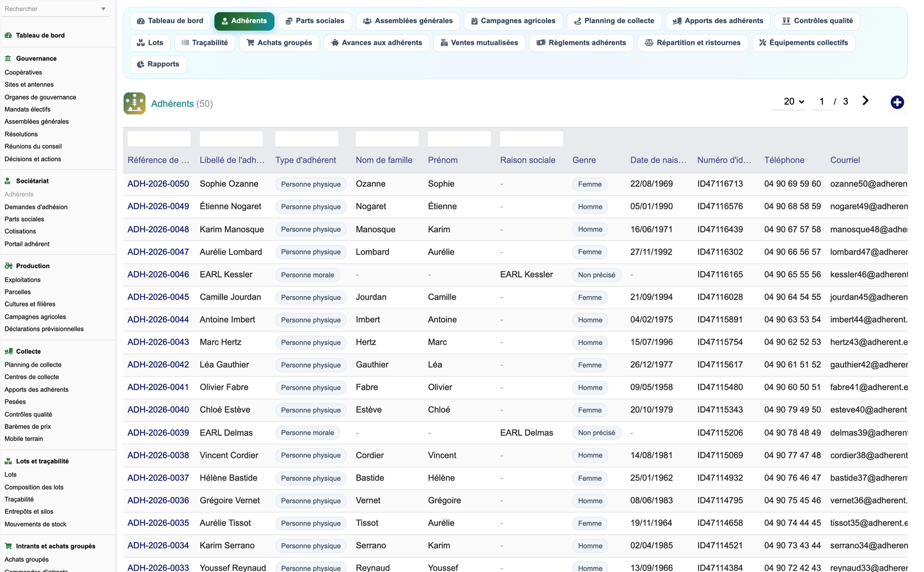This screenshot has height=572, width=924.
Task: Open record ADH-2026-0046
Action: tap(158, 274)
